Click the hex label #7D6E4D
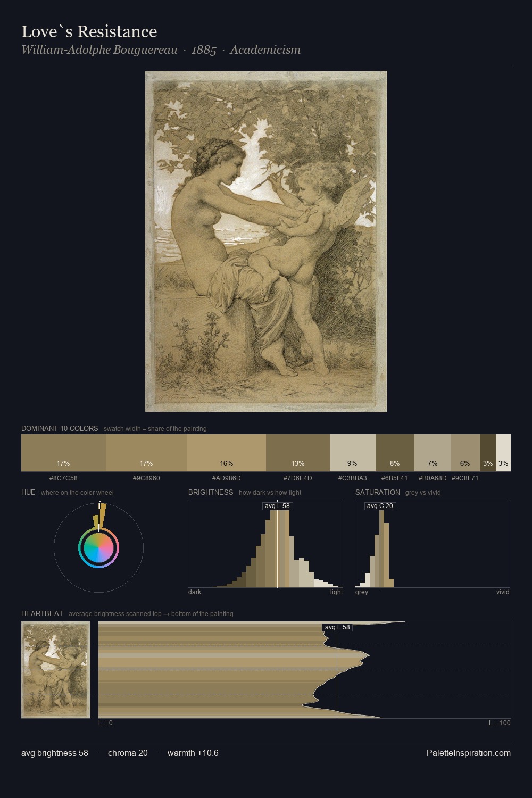Screen dimensions: 532x798 pyautogui.click(x=298, y=478)
